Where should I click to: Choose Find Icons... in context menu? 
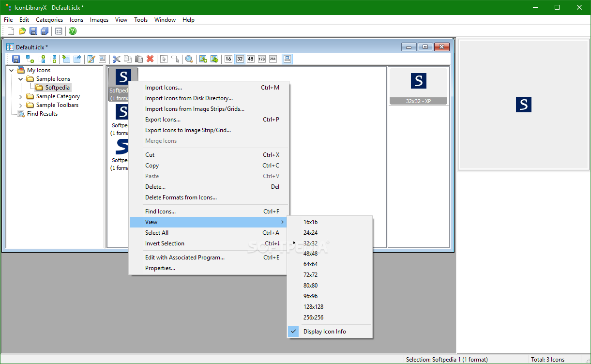click(209, 212)
